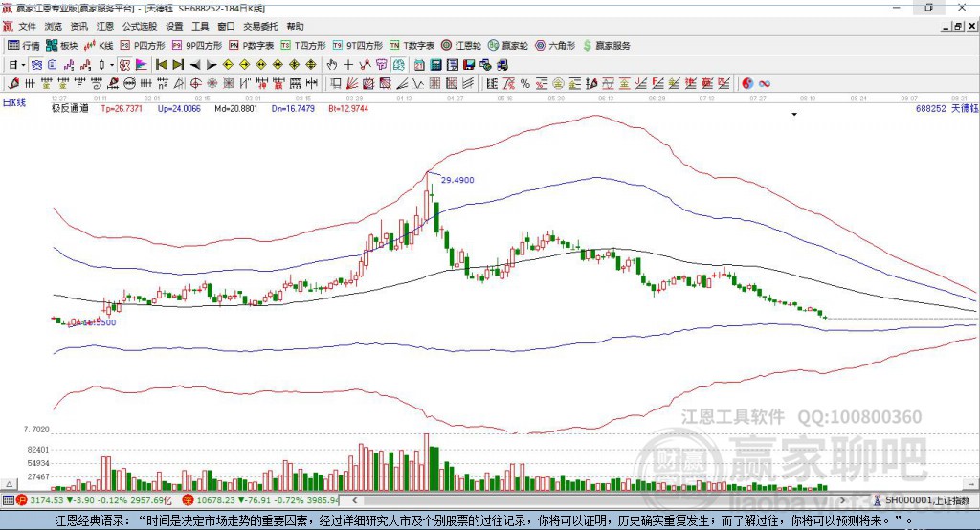
Task: Jump to last bar with skip-to-end icon
Action: pyautogui.click(x=178, y=65)
